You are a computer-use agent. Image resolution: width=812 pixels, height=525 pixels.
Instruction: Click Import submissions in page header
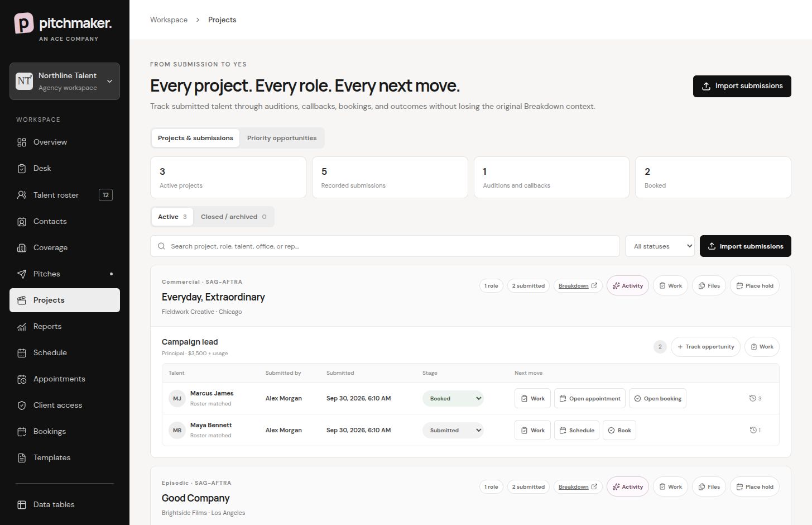[x=742, y=86]
